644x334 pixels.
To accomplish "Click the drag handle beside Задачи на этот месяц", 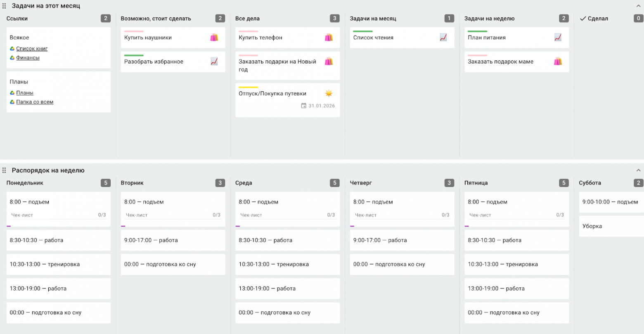I will [4, 6].
